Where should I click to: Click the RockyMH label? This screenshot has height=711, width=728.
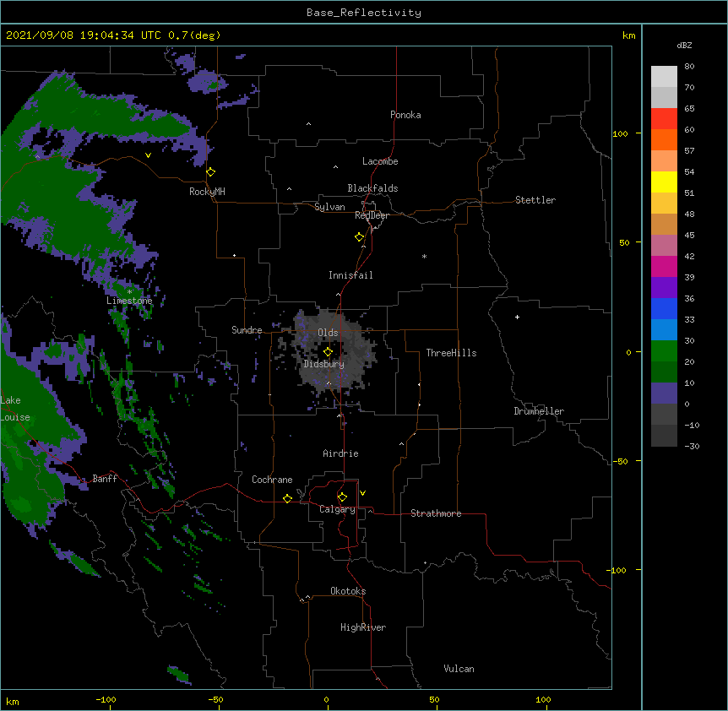pos(207,192)
